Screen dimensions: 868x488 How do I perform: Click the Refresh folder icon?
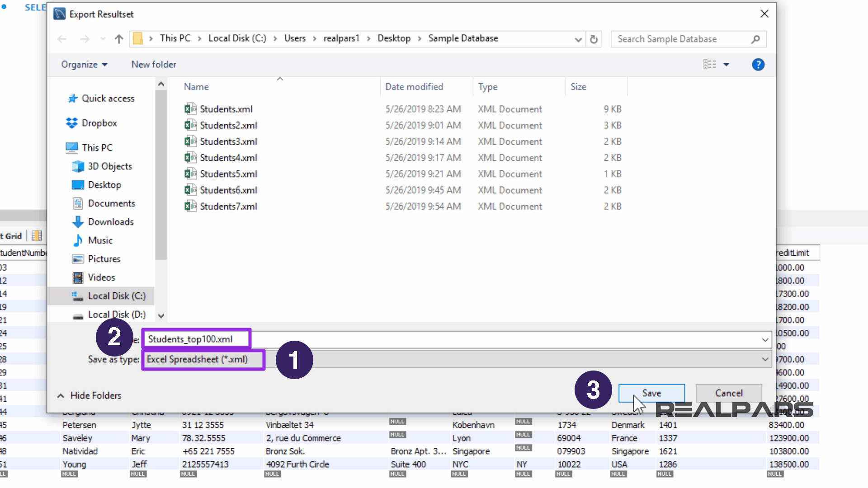pyautogui.click(x=594, y=39)
